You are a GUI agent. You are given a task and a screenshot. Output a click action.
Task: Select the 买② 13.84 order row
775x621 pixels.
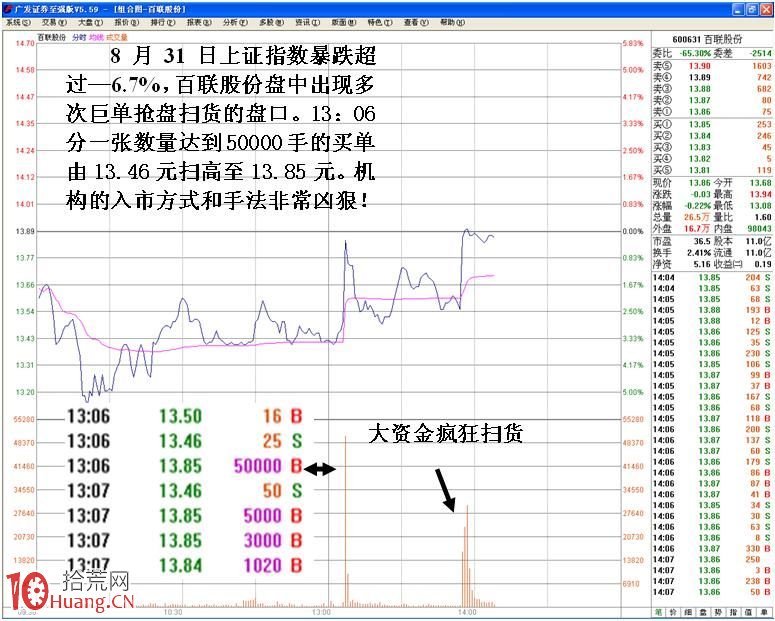712,136
